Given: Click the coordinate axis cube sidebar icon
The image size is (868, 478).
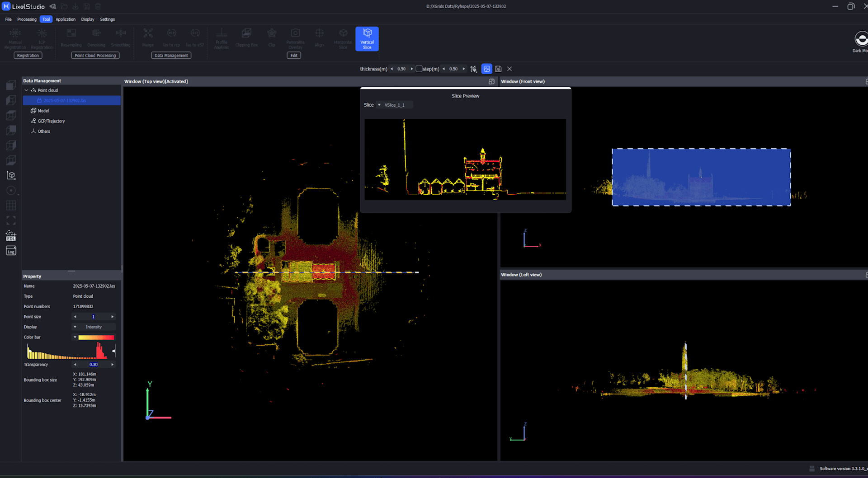Looking at the screenshot, I should pyautogui.click(x=11, y=175).
